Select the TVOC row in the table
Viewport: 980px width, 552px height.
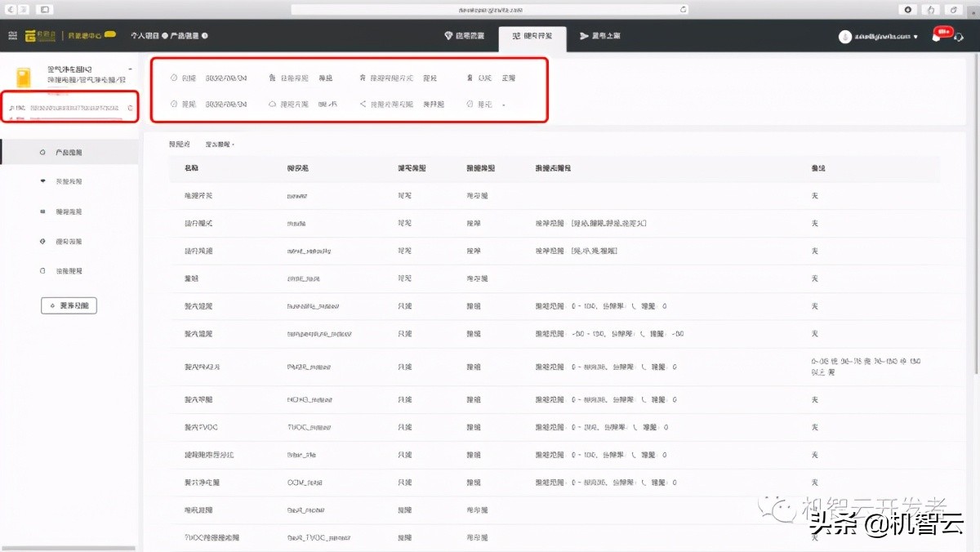[555, 427]
